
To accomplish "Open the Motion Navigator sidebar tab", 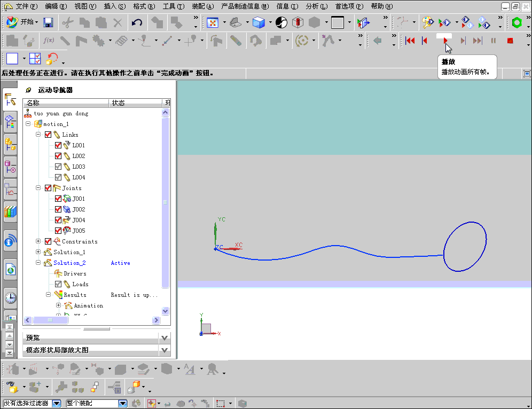I will click(x=10, y=99).
